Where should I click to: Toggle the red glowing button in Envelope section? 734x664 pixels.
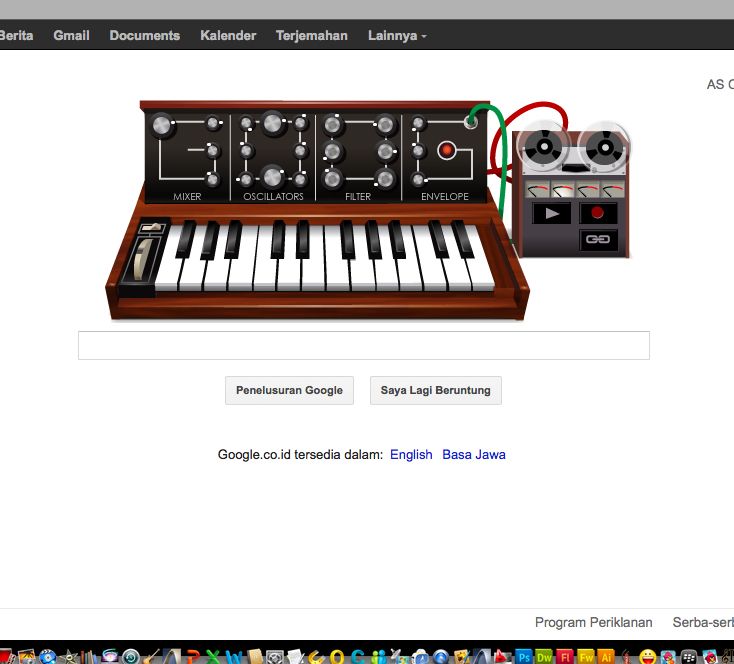pyautogui.click(x=446, y=150)
